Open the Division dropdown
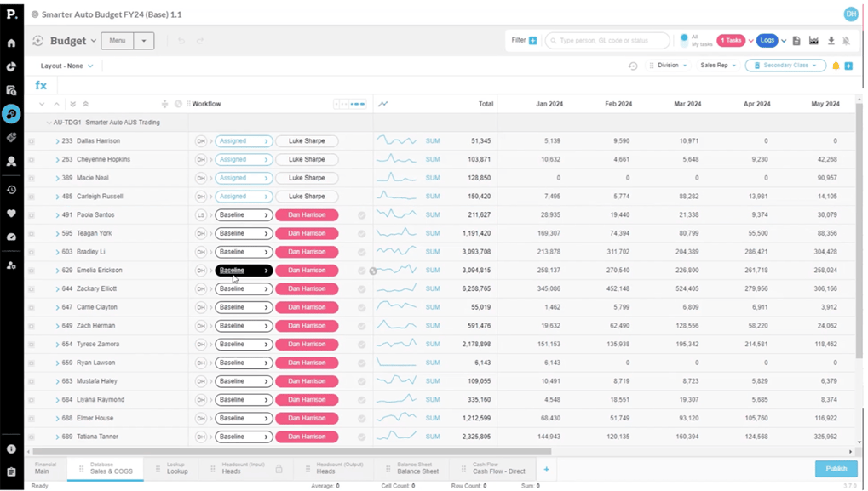This screenshot has height=491, width=868. [x=670, y=65]
